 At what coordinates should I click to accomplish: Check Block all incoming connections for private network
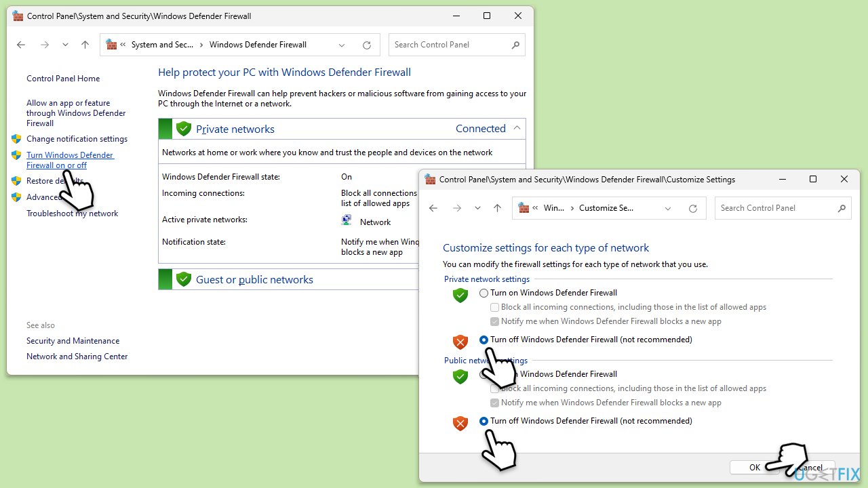click(495, 307)
